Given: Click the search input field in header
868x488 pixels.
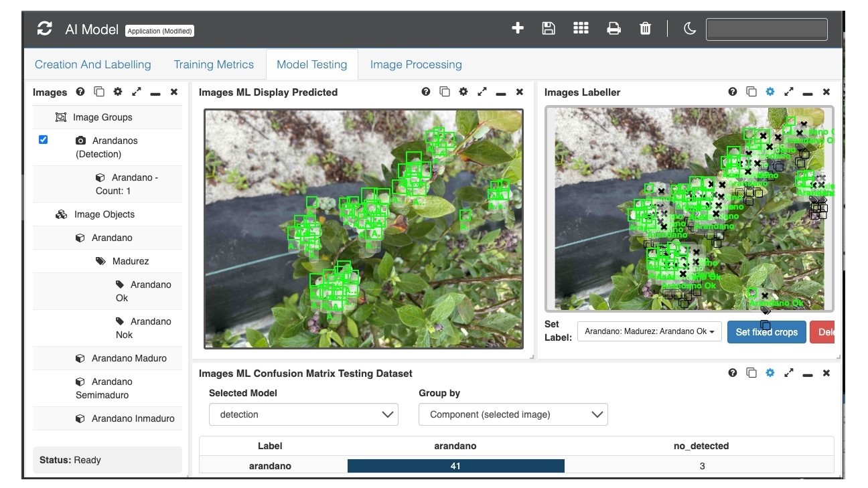Looking at the screenshot, I should tap(766, 29).
